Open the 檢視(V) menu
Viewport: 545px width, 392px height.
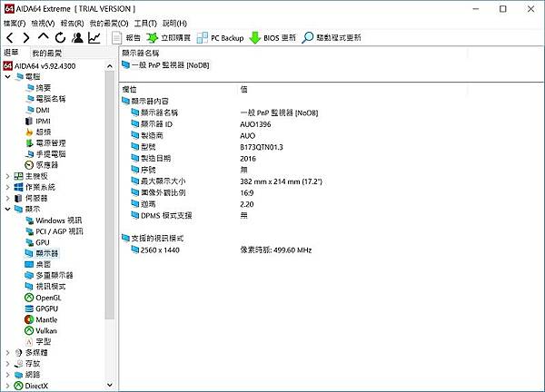click(43, 24)
